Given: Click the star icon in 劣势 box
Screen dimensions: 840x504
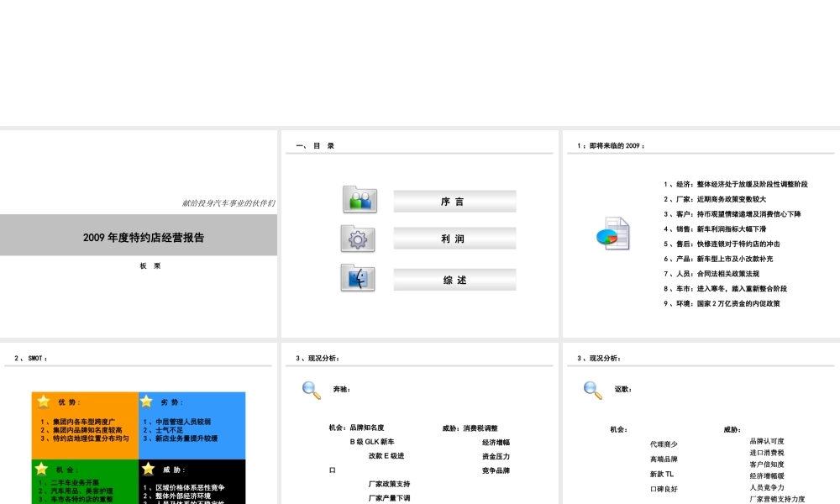Looking at the screenshot, I should (x=146, y=402).
